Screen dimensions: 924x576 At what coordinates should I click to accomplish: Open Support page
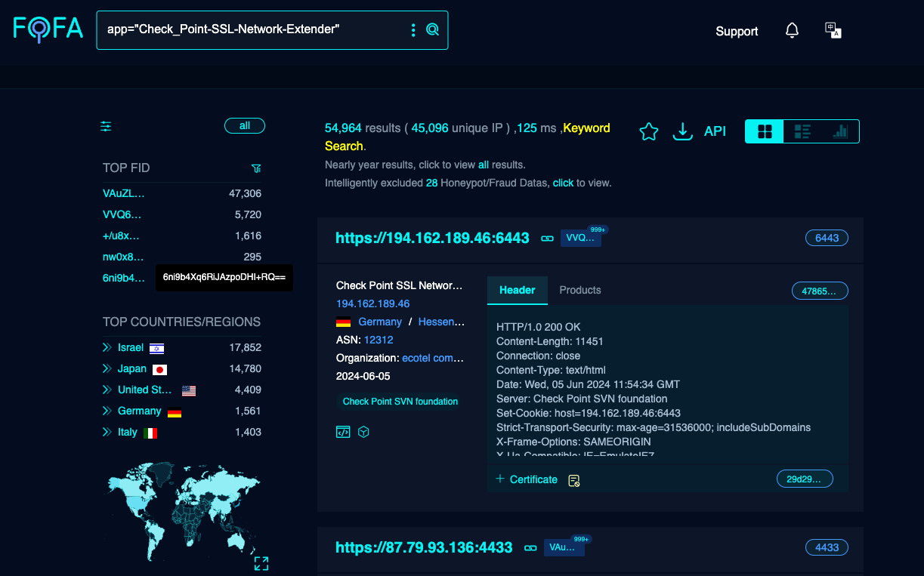pyautogui.click(x=737, y=31)
